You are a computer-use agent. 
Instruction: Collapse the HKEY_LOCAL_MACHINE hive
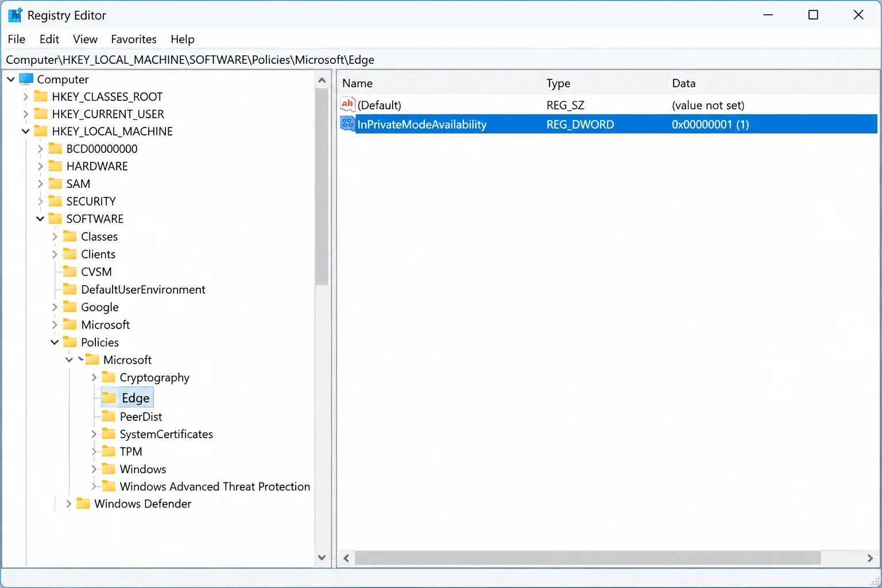point(25,131)
